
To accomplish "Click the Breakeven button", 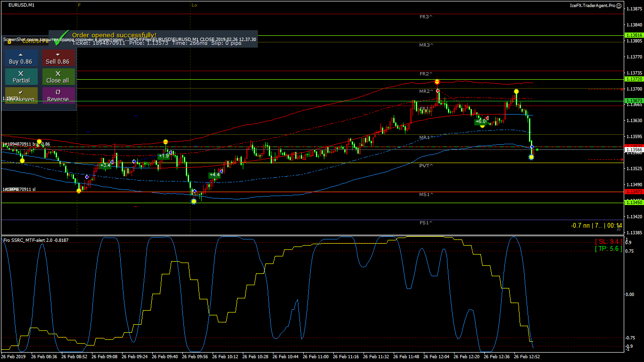I will tap(21, 95).
